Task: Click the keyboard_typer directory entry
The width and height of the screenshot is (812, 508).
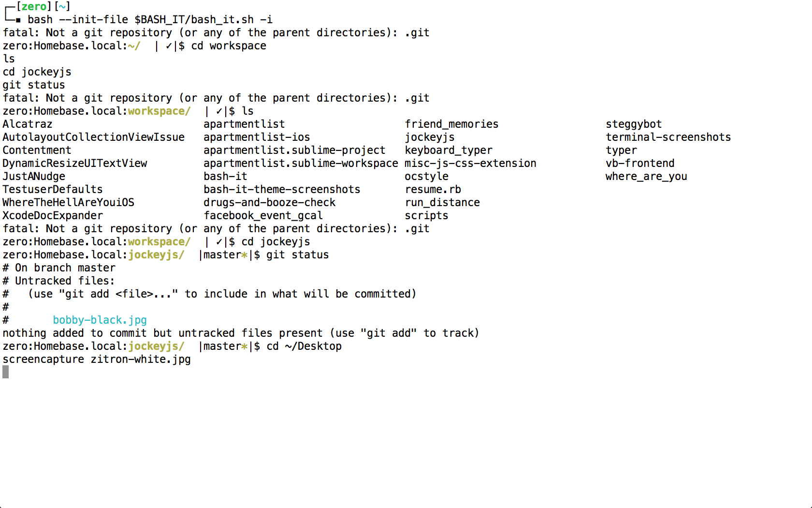Action: pyautogui.click(x=449, y=150)
